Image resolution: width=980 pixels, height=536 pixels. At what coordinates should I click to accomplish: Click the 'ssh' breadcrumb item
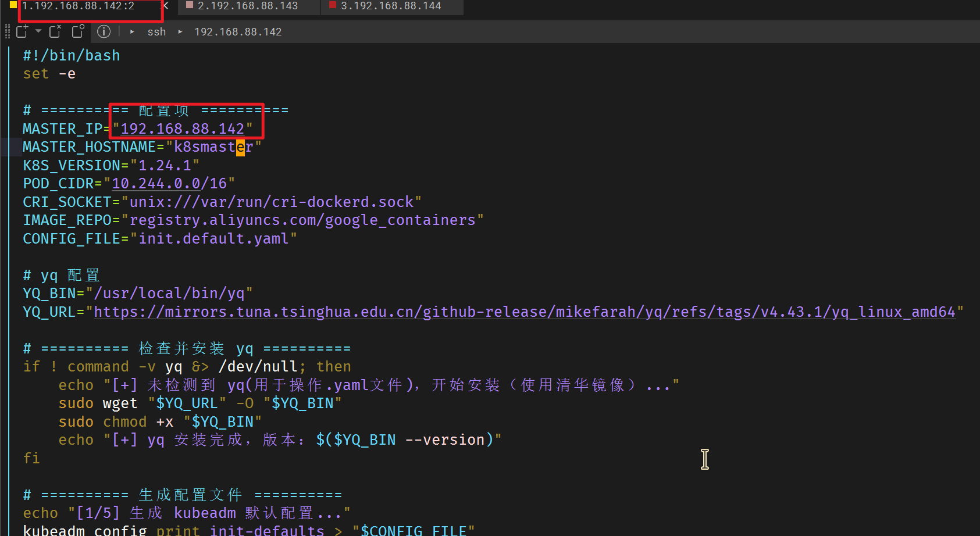point(156,32)
